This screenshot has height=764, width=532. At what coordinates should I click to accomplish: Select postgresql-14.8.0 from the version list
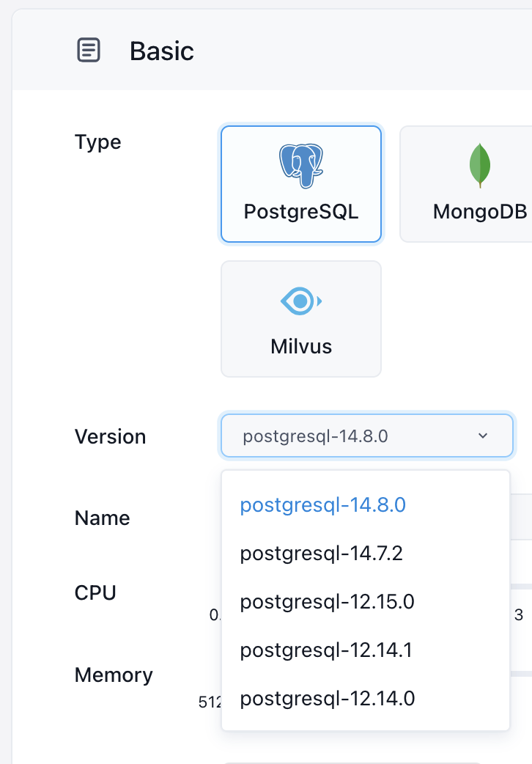[323, 505]
